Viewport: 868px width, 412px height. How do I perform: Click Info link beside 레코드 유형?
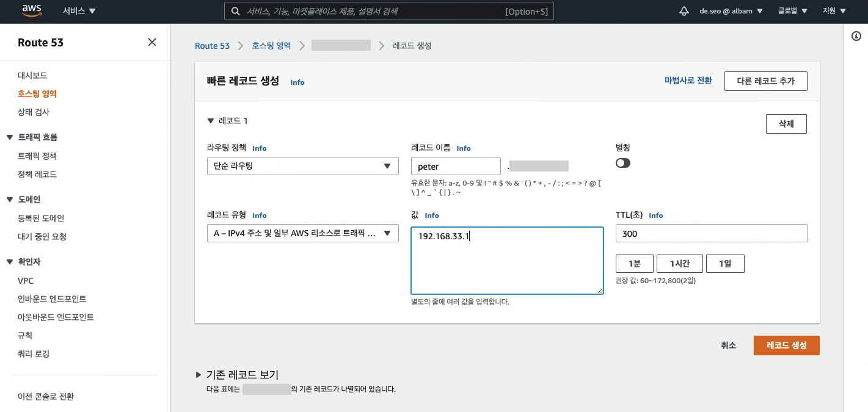click(260, 215)
